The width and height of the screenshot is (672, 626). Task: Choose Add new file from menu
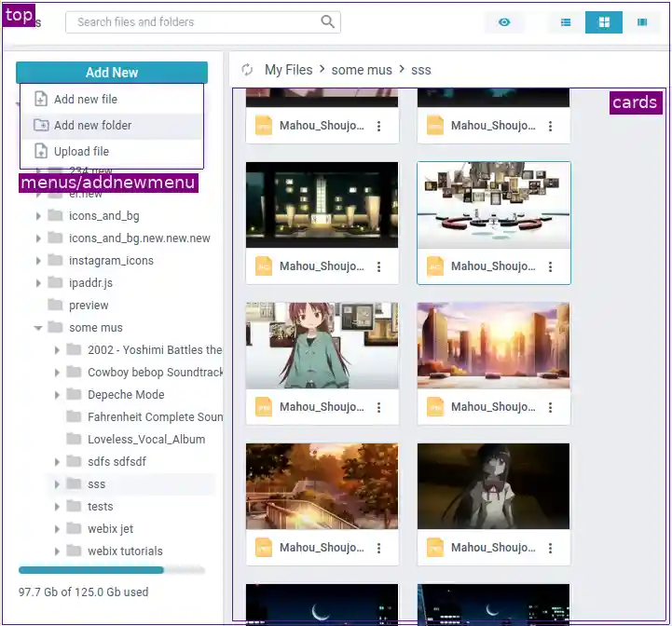point(112,99)
